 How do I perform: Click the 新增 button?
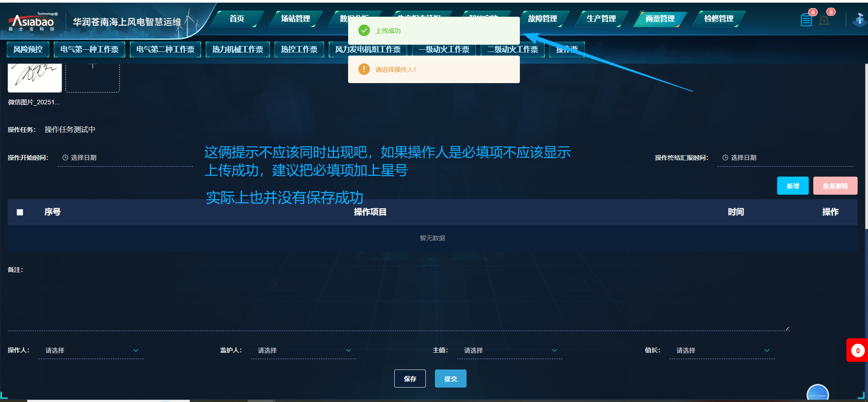(793, 186)
